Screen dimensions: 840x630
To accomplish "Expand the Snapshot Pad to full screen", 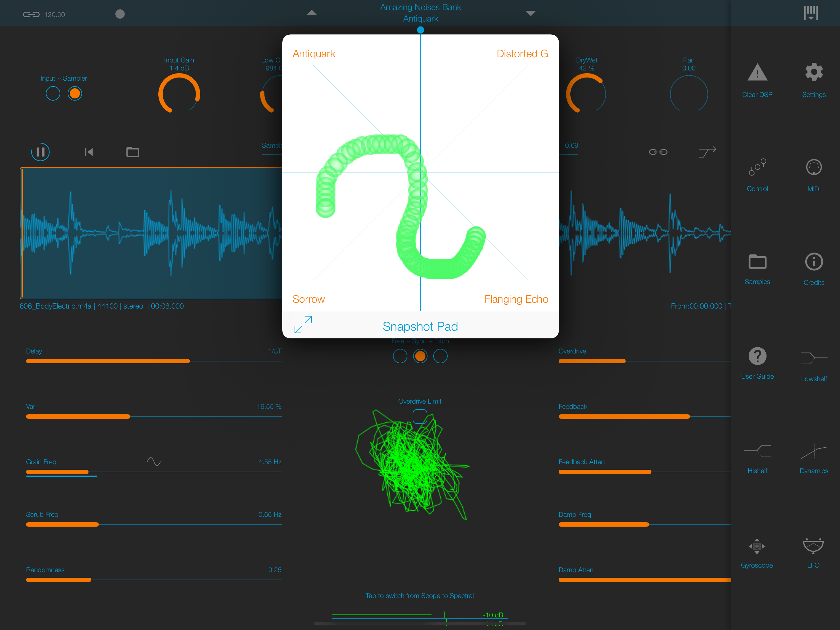I will (x=303, y=325).
